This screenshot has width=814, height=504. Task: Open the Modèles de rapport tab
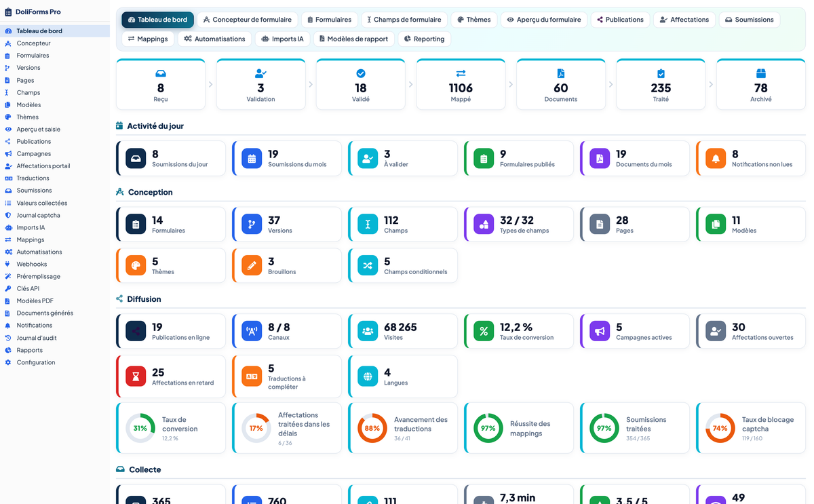(354, 39)
